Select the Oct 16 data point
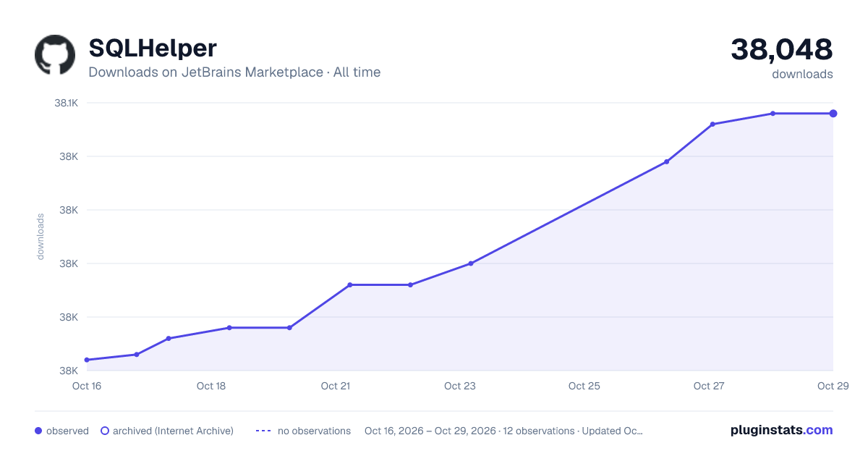The image size is (868, 456). tap(87, 360)
